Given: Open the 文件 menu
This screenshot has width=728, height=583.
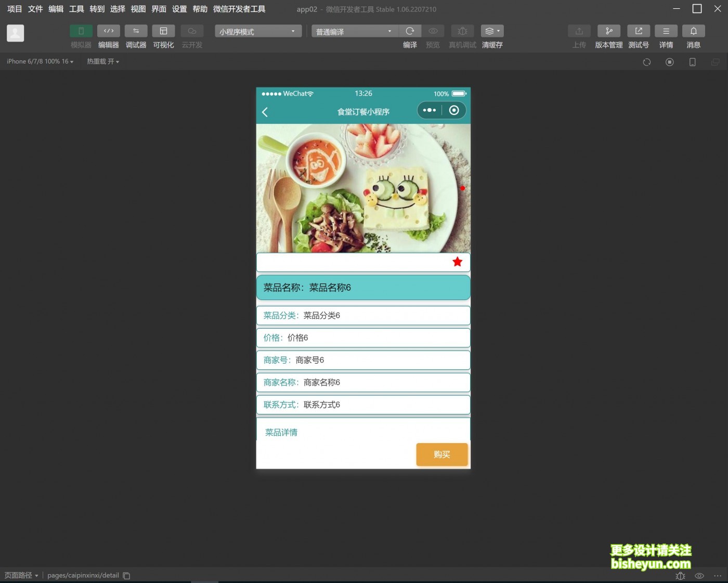Looking at the screenshot, I should point(35,9).
